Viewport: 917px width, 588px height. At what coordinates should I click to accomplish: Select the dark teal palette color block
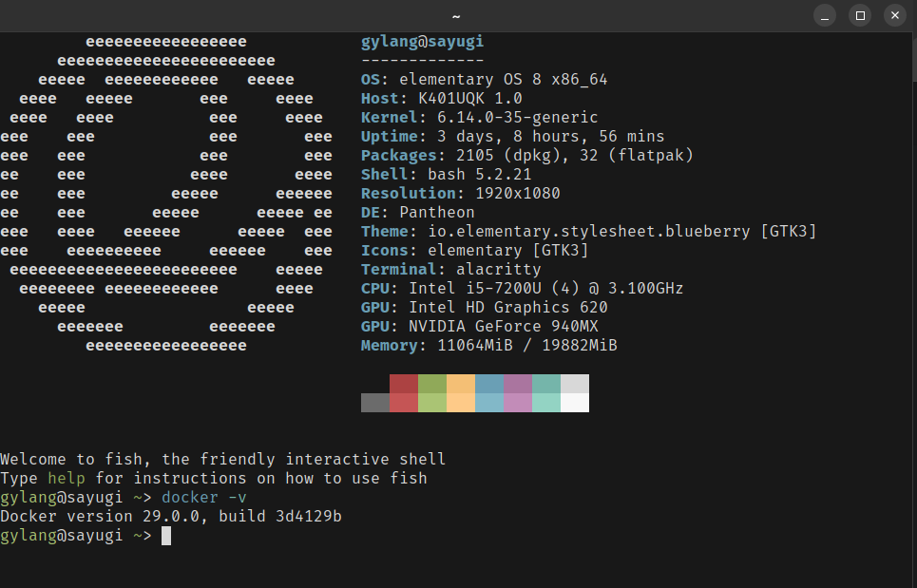(546, 384)
